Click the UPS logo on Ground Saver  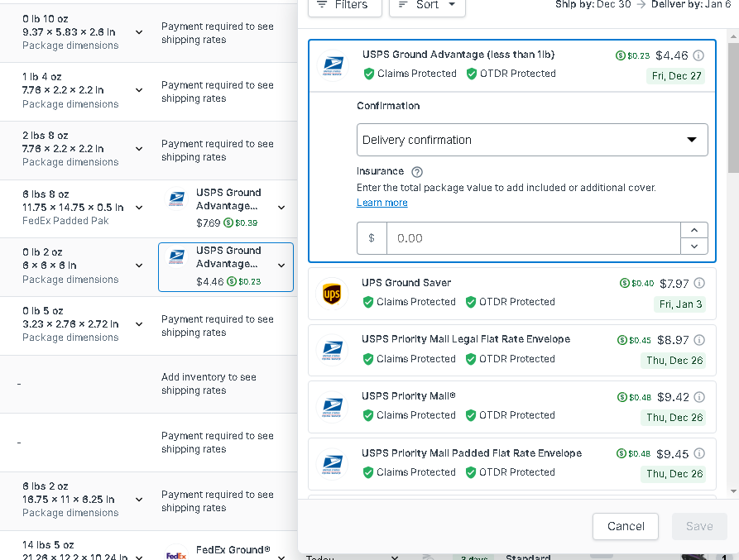(332, 294)
